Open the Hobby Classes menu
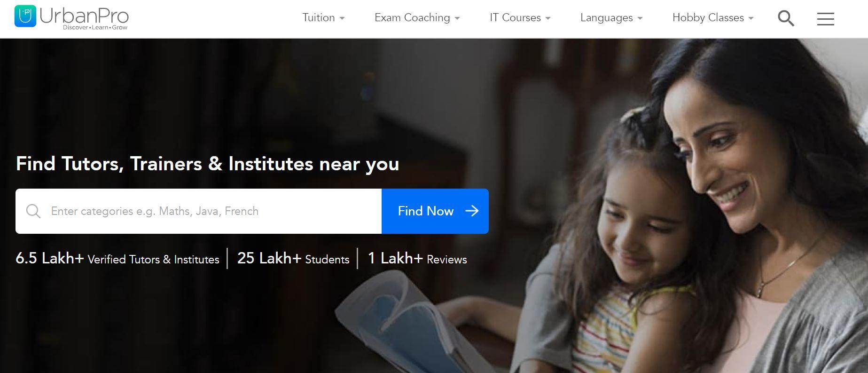Screen dimensions: 868x373 (x=713, y=18)
